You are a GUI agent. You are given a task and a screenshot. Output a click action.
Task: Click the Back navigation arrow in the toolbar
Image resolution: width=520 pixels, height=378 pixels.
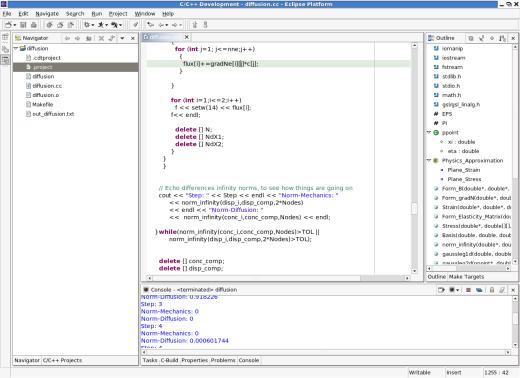coord(161,25)
